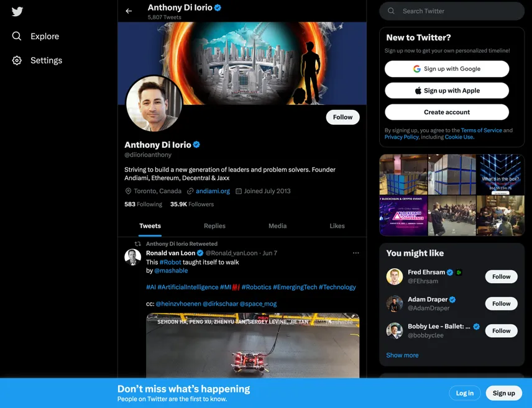Follow Anthony Di Iorio

pyautogui.click(x=342, y=117)
